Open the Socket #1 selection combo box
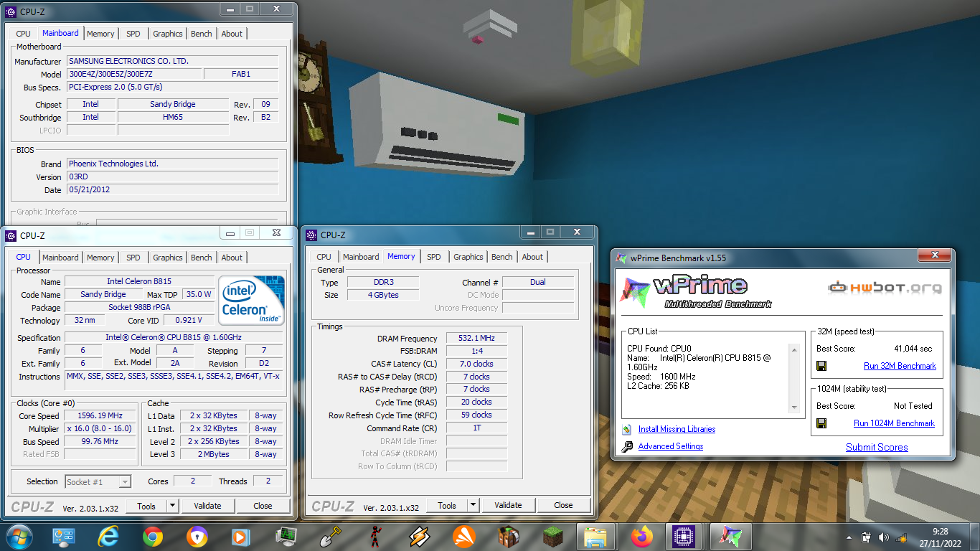The height and width of the screenshot is (551, 980). (98, 482)
